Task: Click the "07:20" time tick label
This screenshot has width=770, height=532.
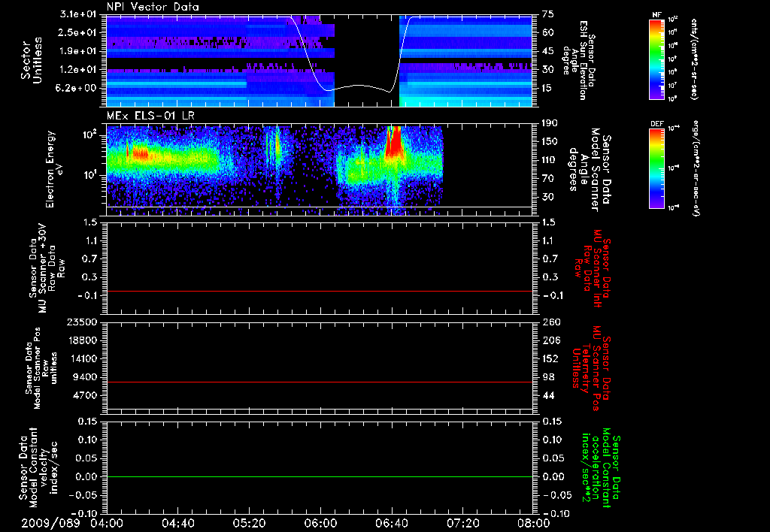Action: point(462,523)
